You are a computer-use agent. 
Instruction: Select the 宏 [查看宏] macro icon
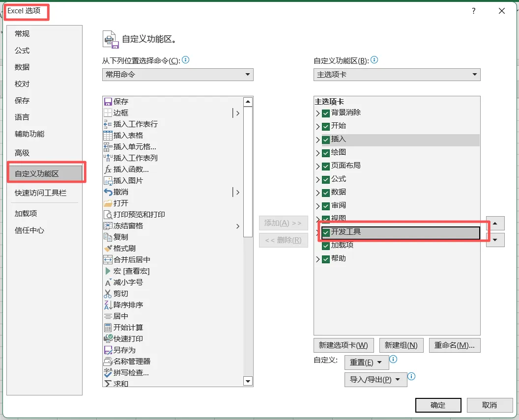(108, 271)
